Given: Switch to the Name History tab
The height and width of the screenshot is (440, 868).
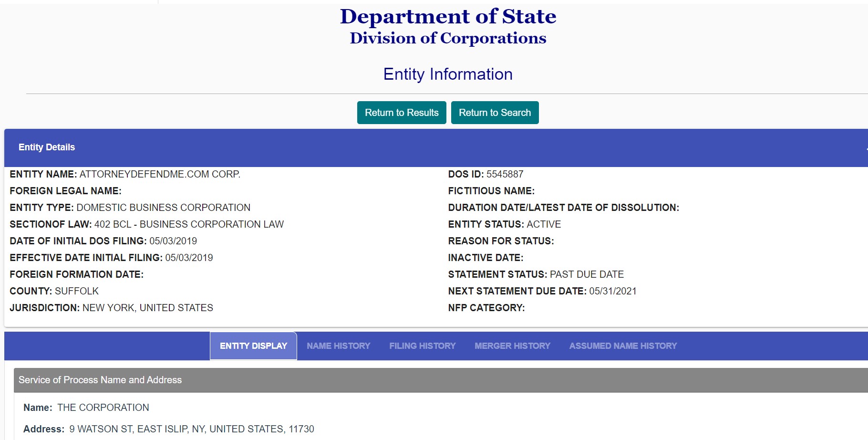Looking at the screenshot, I should tap(339, 346).
